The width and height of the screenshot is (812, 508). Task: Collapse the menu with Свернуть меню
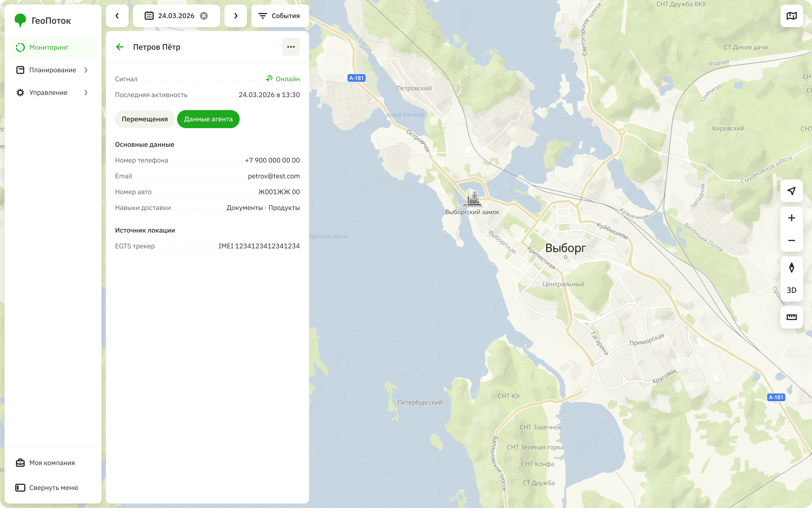coord(53,488)
